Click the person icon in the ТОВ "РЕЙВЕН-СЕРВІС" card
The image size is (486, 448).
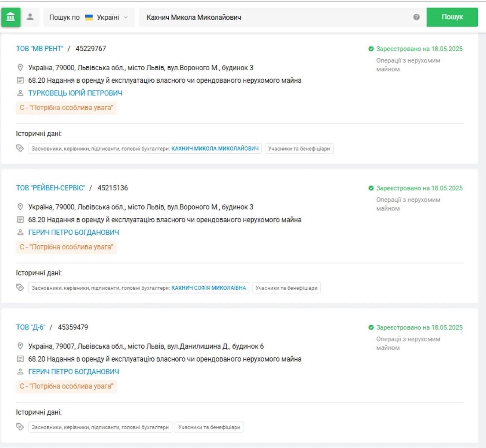20,233
